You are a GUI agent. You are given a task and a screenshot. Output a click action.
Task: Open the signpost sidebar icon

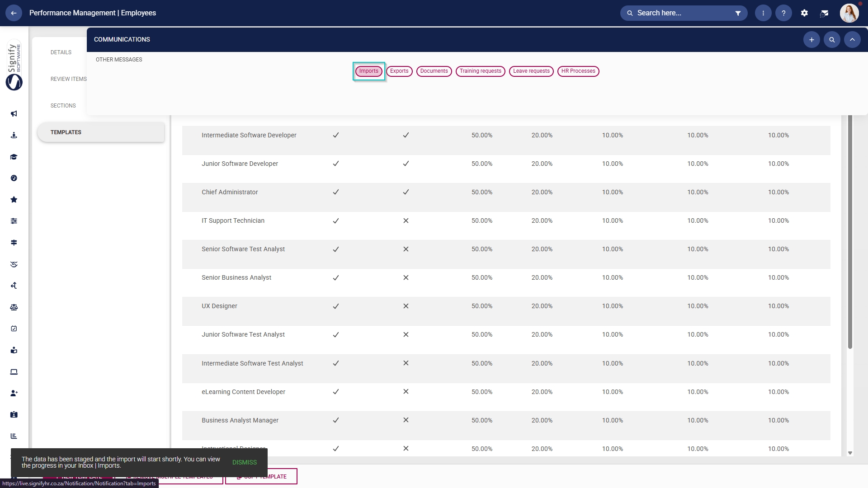(x=14, y=243)
